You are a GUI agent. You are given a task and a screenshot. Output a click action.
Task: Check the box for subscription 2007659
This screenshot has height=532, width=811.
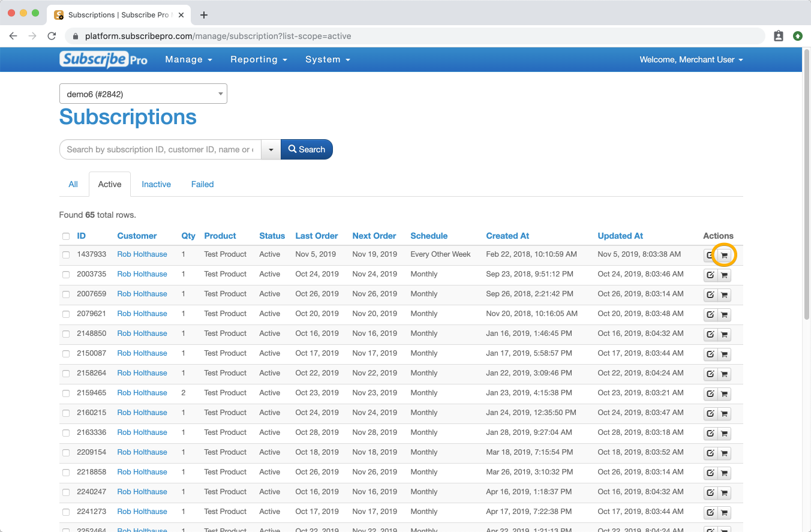pyautogui.click(x=66, y=294)
